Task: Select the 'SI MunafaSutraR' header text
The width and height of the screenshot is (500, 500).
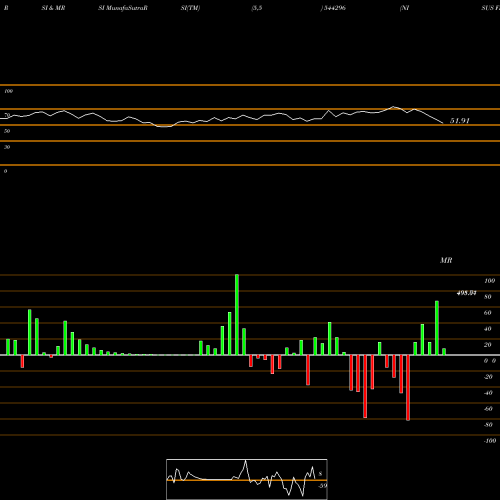Action: pos(123,8)
